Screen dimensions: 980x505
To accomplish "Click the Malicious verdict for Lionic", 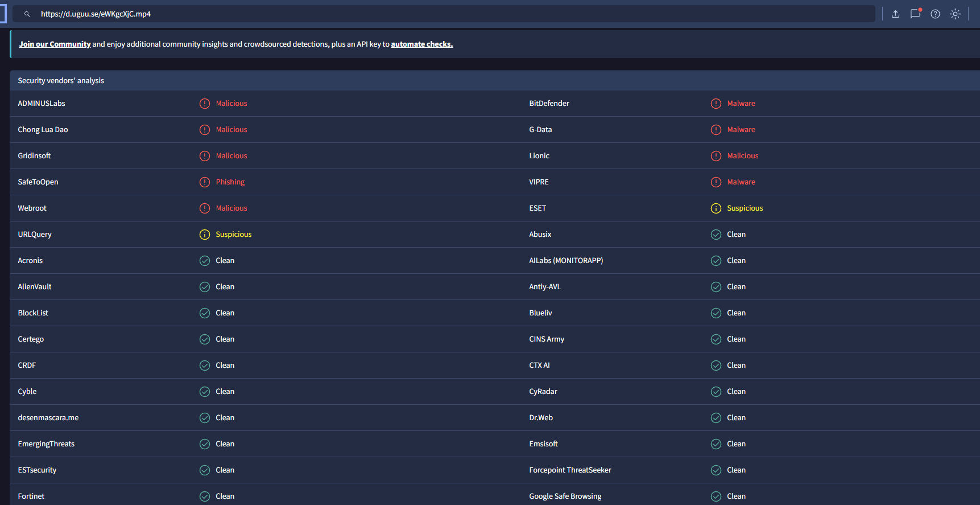I will tap(743, 156).
